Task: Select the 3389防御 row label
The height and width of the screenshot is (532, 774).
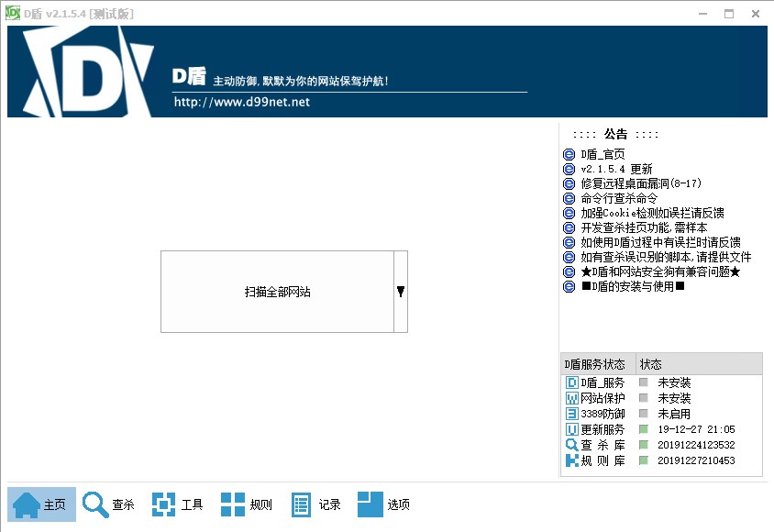Action: point(603,414)
